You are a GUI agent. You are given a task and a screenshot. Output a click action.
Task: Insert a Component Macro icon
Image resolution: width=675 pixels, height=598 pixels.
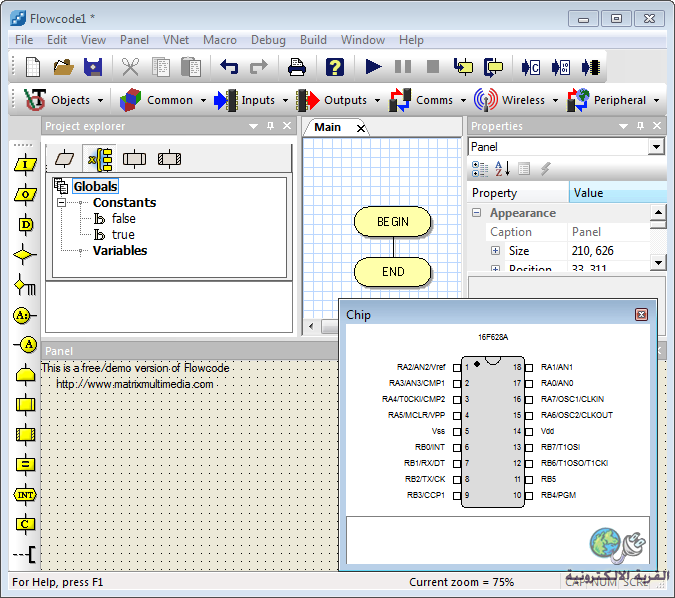(x=25, y=434)
